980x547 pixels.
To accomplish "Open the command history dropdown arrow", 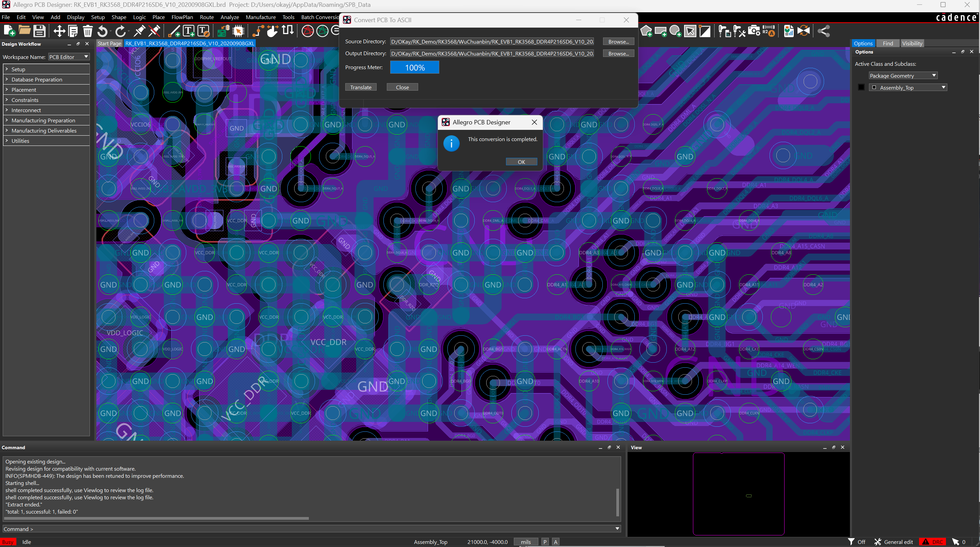I will [x=617, y=529].
